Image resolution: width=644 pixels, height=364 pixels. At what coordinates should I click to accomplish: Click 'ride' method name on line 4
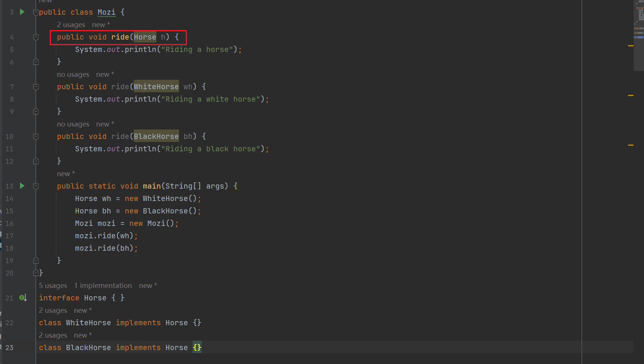click(120, 37)
